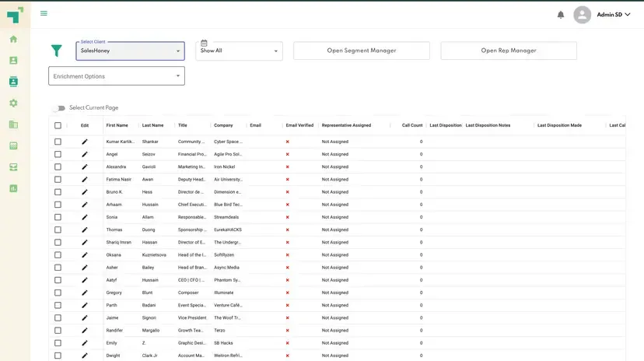Check the select-all checkbox in table header

[x=58, y=125]
